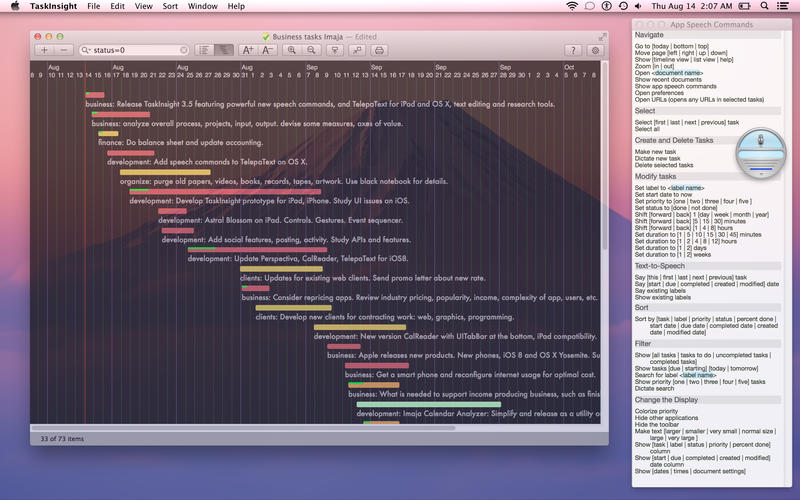Open the Edit menu

[x=117, y=6]
